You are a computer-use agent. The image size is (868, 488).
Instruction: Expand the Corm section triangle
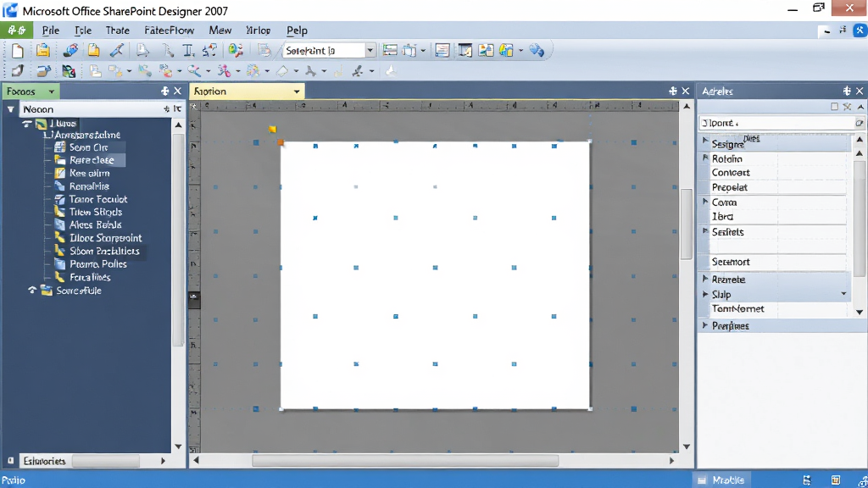[705, 202]
